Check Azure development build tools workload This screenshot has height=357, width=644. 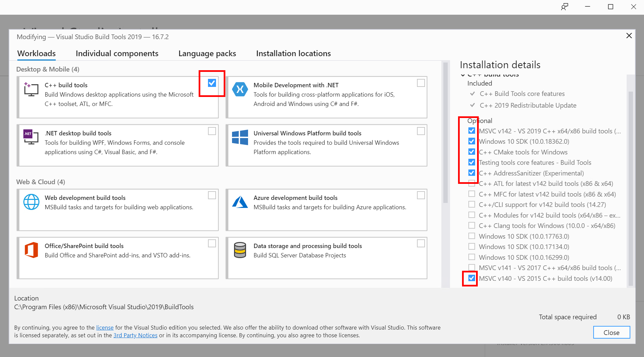[x=421, y=195]
